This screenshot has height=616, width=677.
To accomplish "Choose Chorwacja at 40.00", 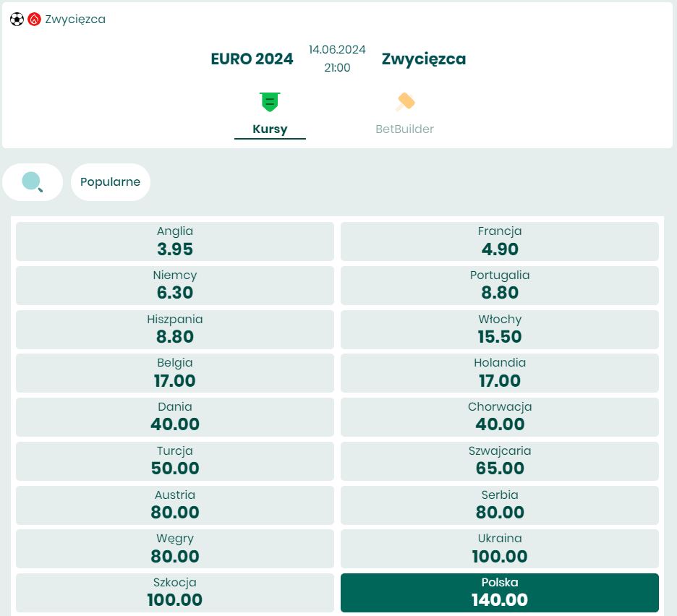I will coord(500,417).
